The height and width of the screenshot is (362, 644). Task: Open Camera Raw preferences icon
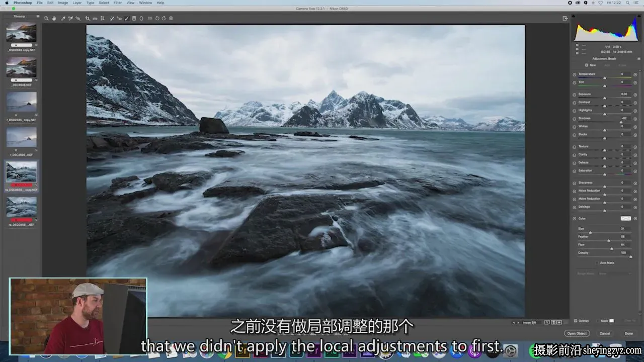click(150, 18)
